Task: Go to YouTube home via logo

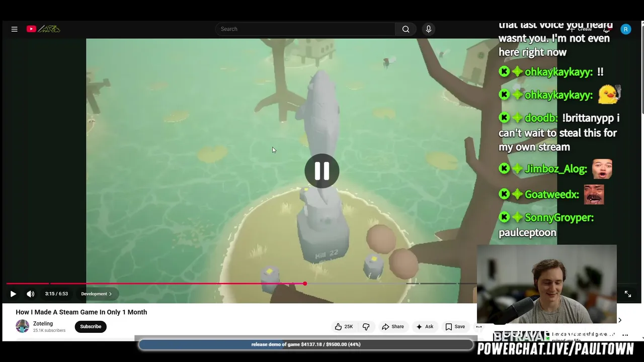Action: pyautogui.click(x=43, y=29)
